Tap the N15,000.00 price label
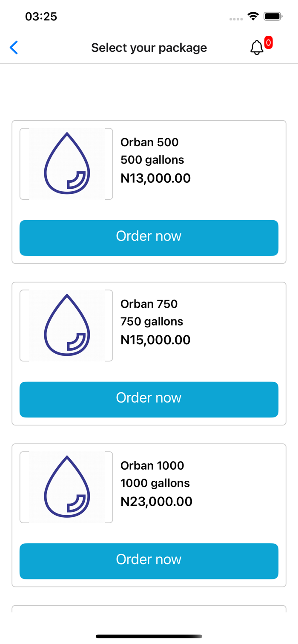 pyautogui.click(x=155, y=340)
